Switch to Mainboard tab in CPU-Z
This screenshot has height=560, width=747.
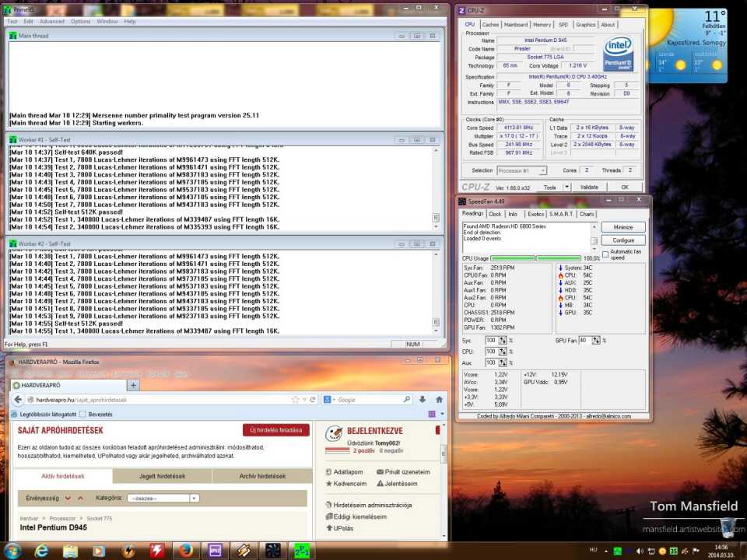(515, 24)
